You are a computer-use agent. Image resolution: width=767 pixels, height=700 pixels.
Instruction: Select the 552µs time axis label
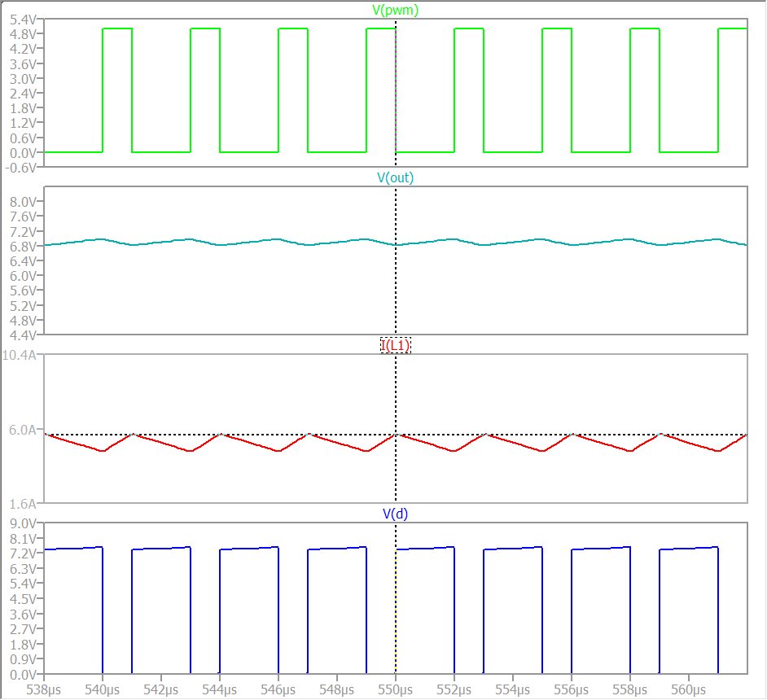coord(454,690)
